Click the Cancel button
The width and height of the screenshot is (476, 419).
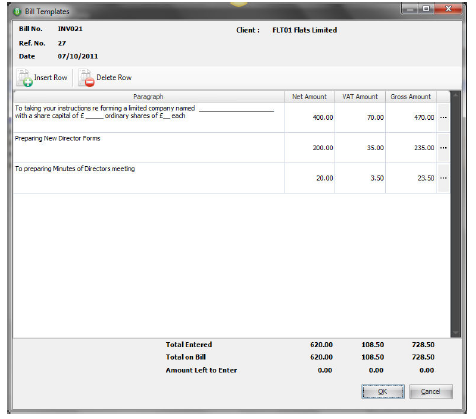click(430, 391)
